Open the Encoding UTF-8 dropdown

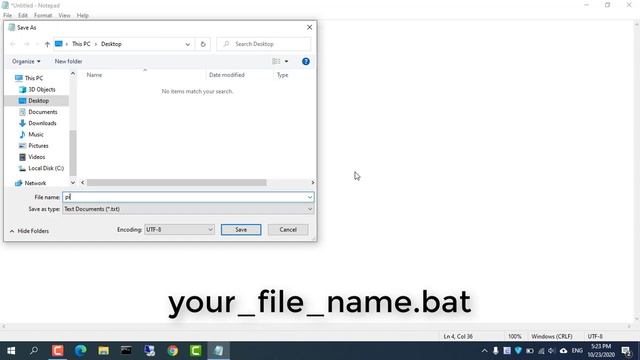click(179, 229)
